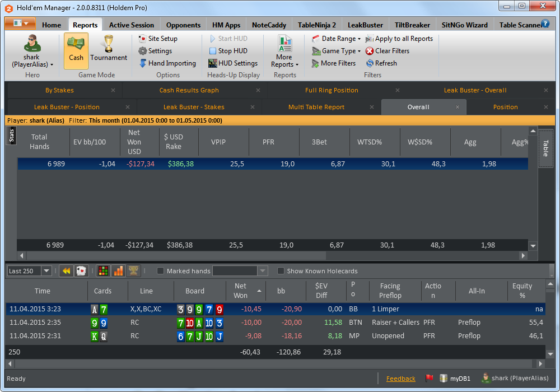The height and width of the screenshot is (392, 560).
Task: Switch to Active Session tab
Action: click(132, 25)
